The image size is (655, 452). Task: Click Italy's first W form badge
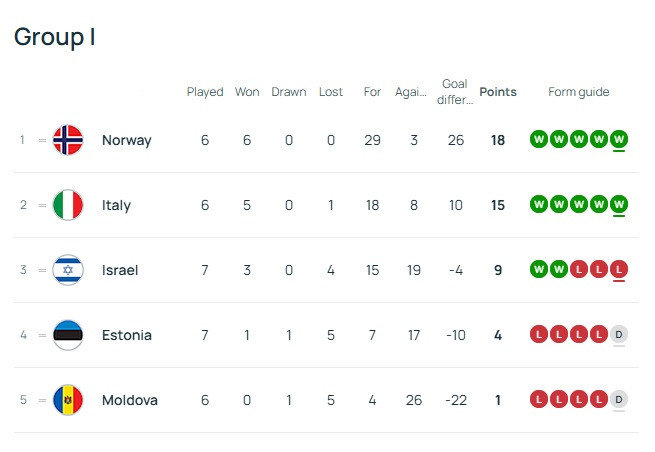(x=539, y=205)
